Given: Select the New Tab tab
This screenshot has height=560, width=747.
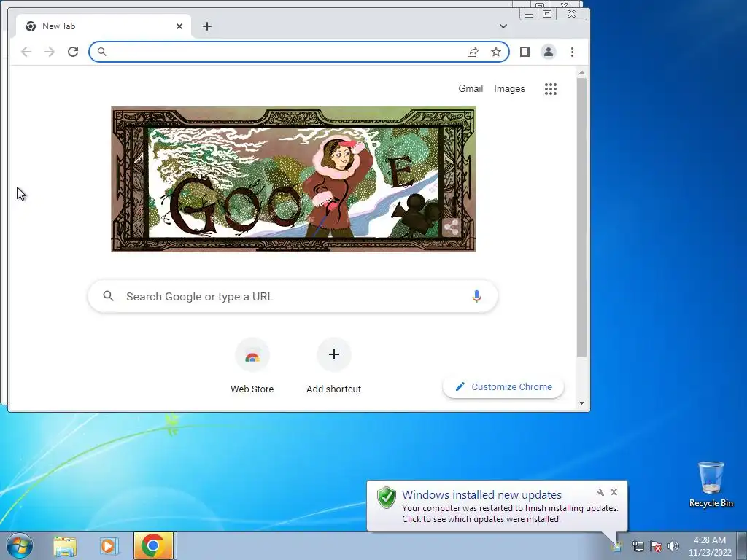Looking at the screenshot, I should tap(104, 26).
